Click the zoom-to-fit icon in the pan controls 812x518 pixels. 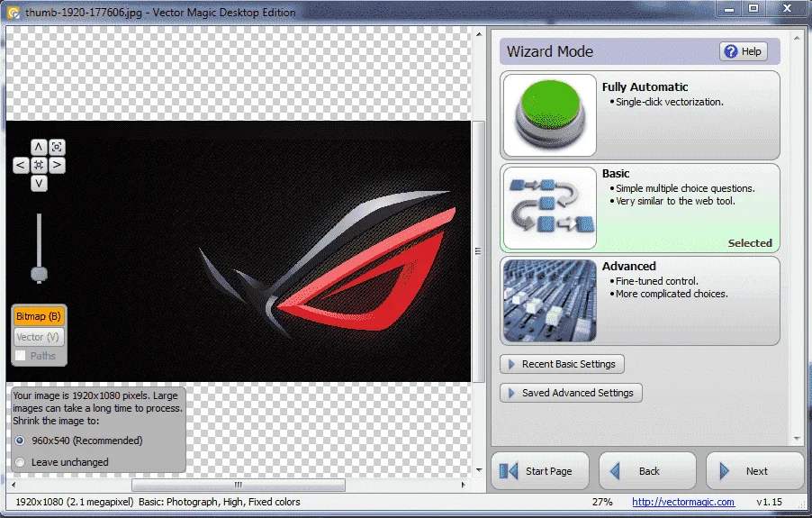[57, 147]
